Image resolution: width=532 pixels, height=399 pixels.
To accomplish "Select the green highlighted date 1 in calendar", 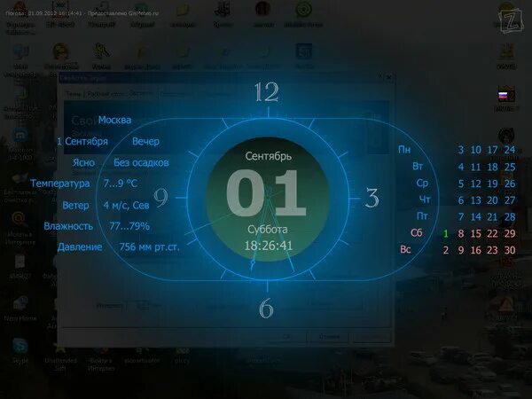I will [x=446, y=233].
